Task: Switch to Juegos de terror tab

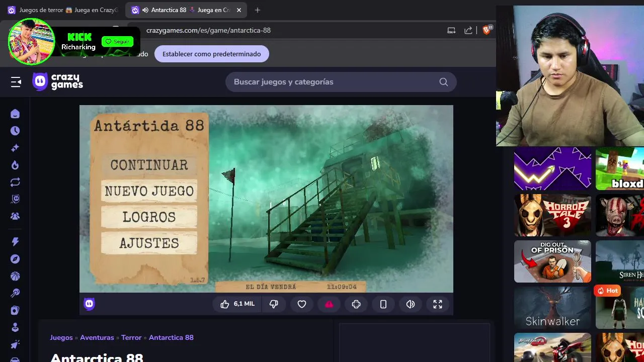Action: [x=63, y=10]
